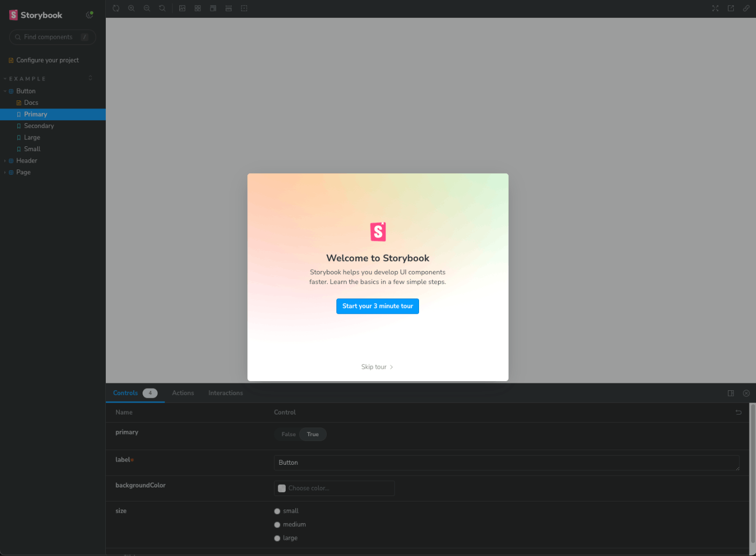Click the Storybook logo in welcome dialog

pyautogui.click(x=378, y=232)
